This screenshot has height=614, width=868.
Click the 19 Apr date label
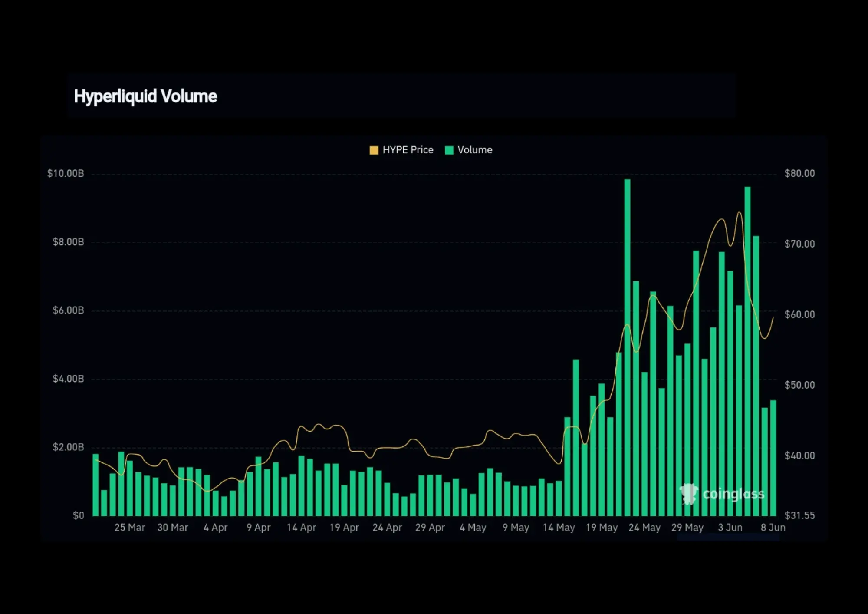(344, 528)
